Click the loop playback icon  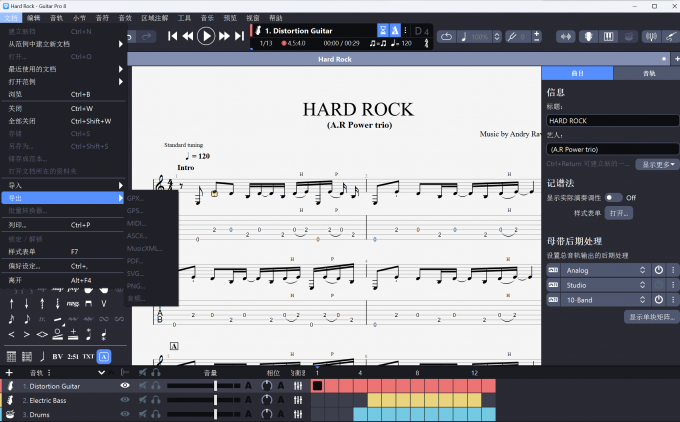point(446,37)
